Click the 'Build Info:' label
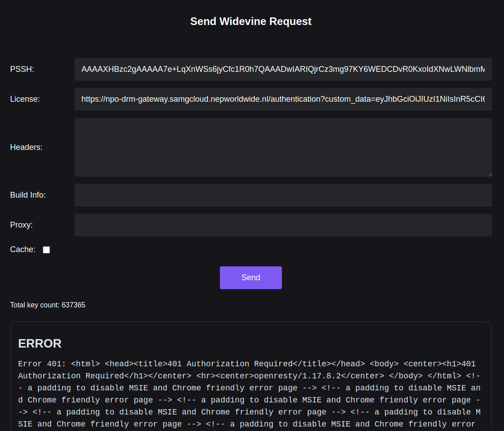Screen dimensions: 504x431 point(28,195)
